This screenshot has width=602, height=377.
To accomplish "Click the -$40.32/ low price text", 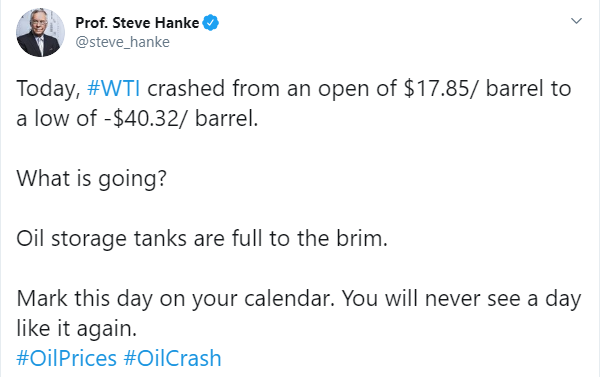I will [x=146, y=119].
